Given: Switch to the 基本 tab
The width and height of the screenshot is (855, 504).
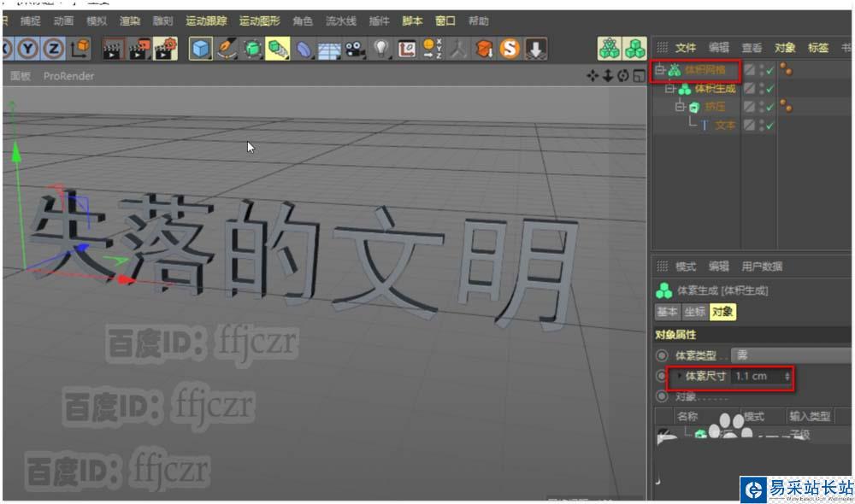Looking at the screenshot, I should coord(667,312).
